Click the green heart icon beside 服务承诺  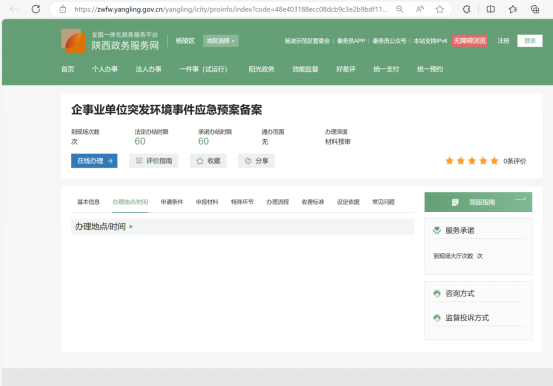click(x=437, y=230)
